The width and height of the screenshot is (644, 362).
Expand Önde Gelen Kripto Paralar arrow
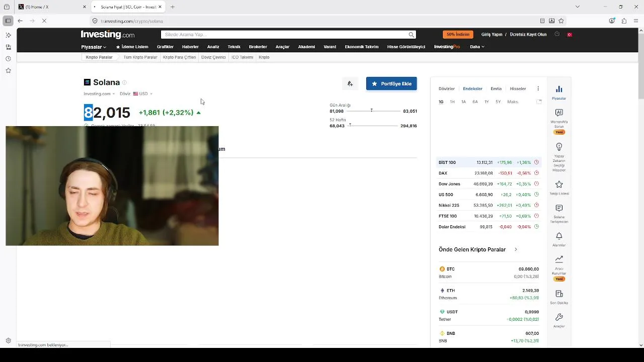[x=516, y=249]
